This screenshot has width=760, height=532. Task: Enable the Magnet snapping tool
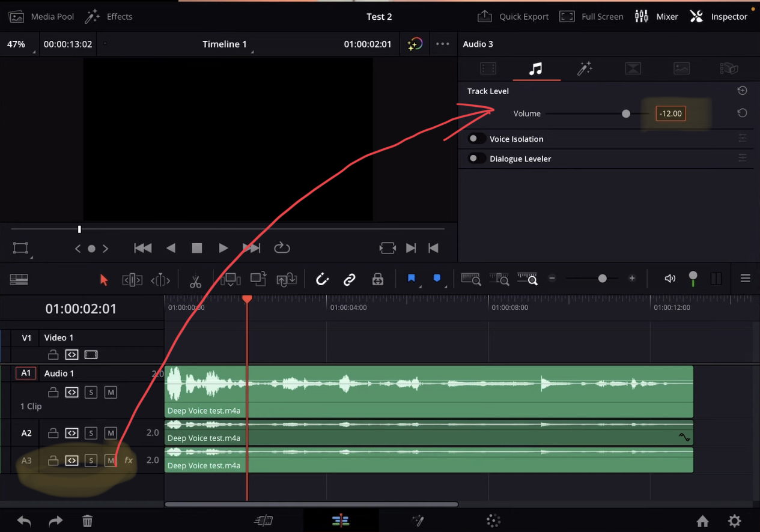click(x=322, y=279)
